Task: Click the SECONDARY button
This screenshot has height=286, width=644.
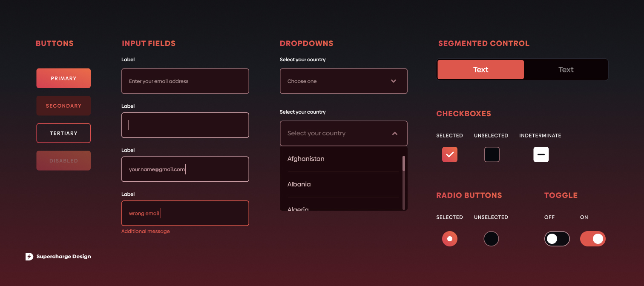Action: click(63, 106)
